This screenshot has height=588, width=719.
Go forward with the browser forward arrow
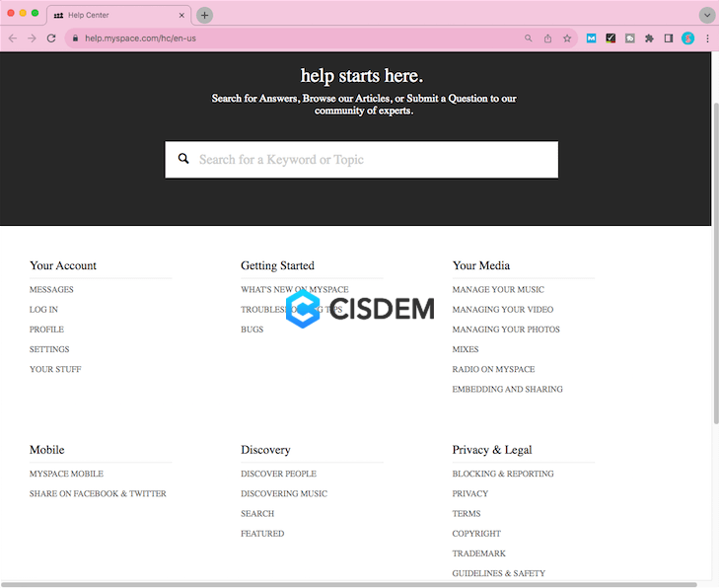(x=32, y=38)
